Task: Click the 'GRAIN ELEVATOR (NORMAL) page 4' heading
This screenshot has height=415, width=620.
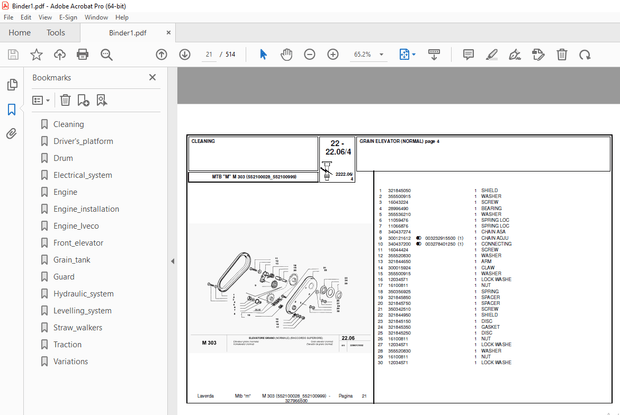Action: point(399,141)
